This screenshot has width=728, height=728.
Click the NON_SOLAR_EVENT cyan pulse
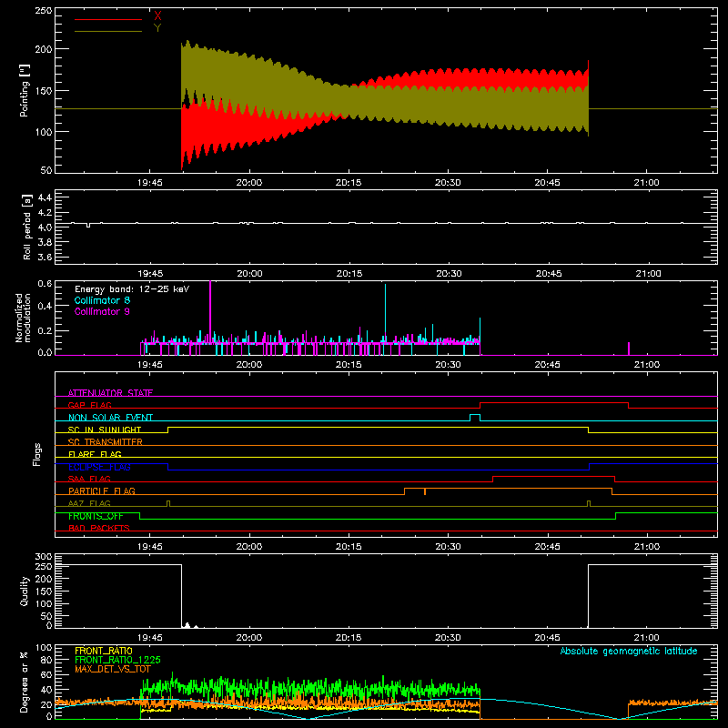coord(475,418)
